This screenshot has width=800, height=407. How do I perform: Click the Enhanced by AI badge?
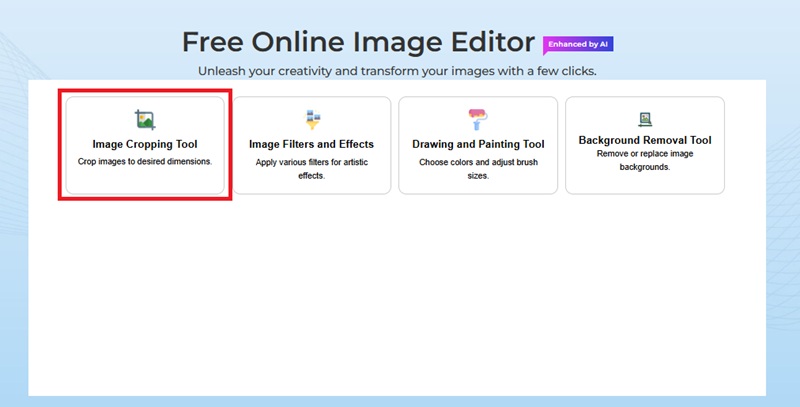coord(578,45)
